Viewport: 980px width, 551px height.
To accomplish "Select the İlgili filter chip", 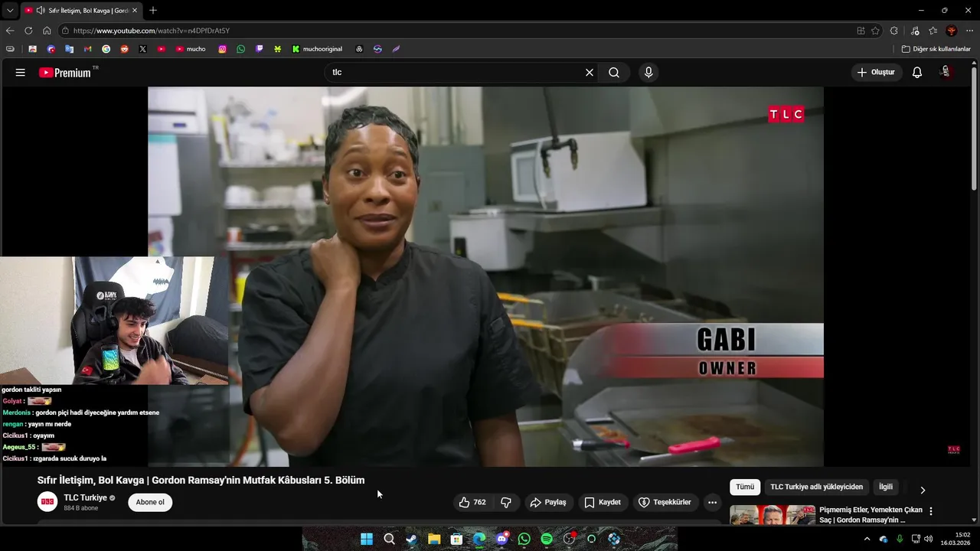I will tap(886, 487).
